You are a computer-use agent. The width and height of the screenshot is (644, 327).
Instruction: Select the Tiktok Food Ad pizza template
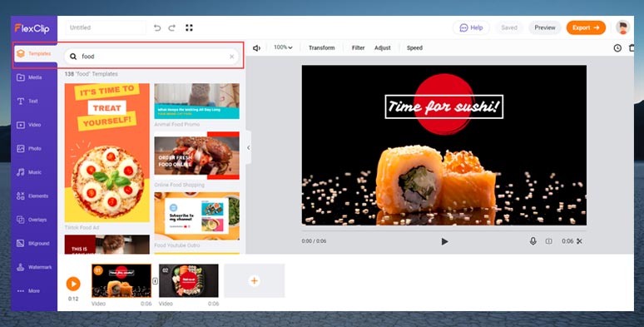coord(107,153)
